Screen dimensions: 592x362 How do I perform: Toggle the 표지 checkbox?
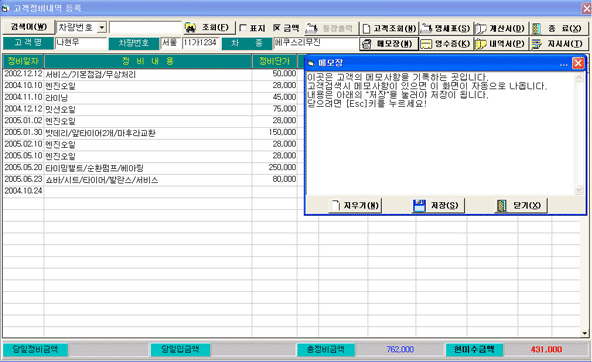(244, 28)
